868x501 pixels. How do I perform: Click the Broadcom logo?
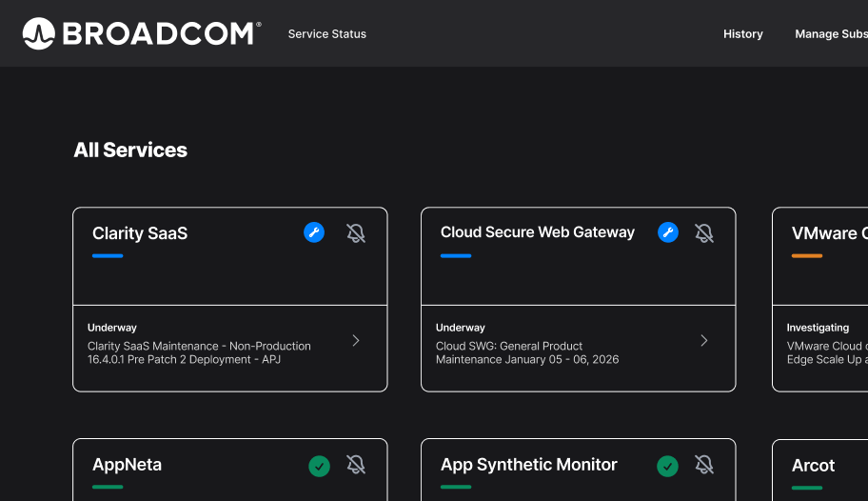(142, 33)
